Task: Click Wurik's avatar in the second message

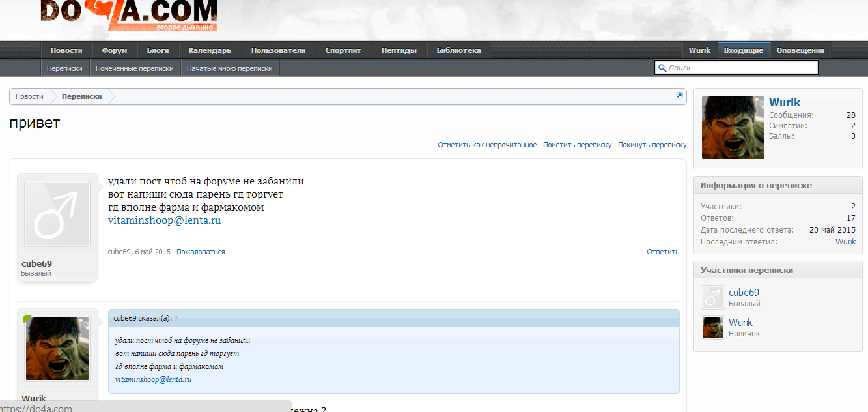Action: click(x=57, y=349)
